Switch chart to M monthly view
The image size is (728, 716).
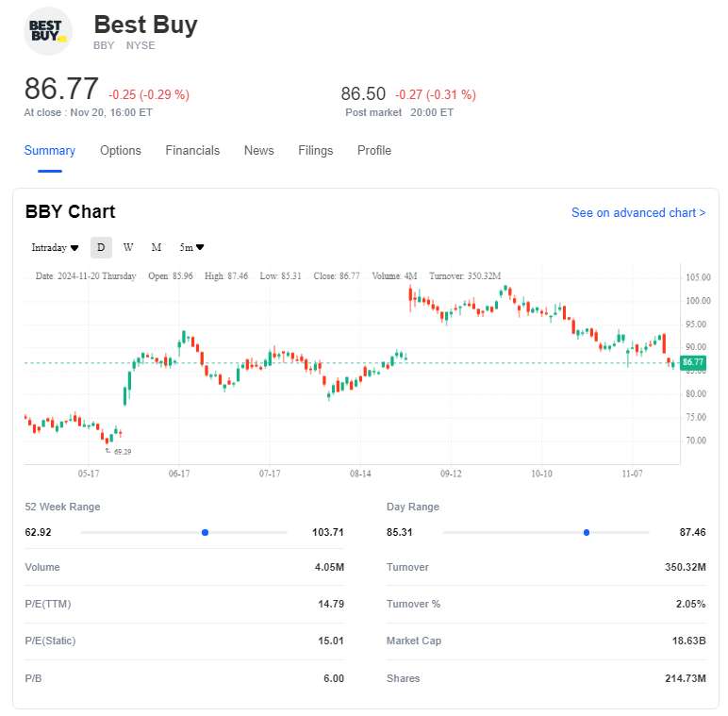[x=157, y=248]
